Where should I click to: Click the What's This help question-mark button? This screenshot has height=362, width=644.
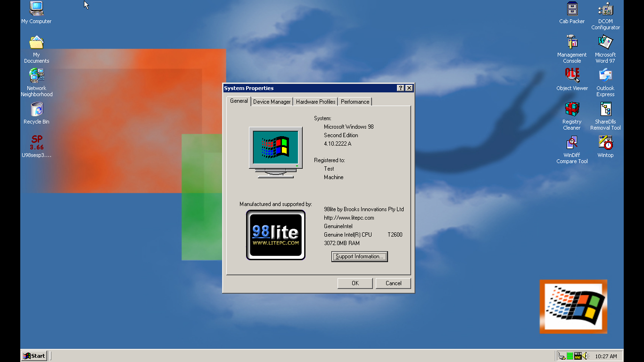[x=401, y=88]
